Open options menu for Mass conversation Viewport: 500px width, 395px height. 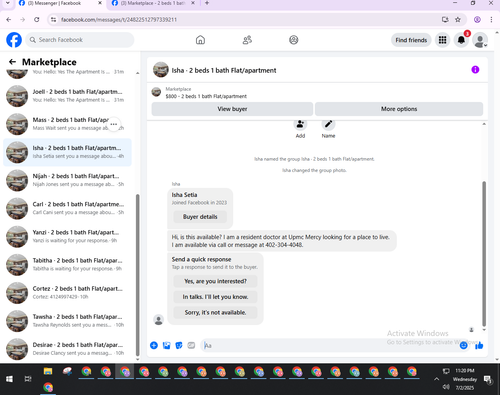point(114,124)
